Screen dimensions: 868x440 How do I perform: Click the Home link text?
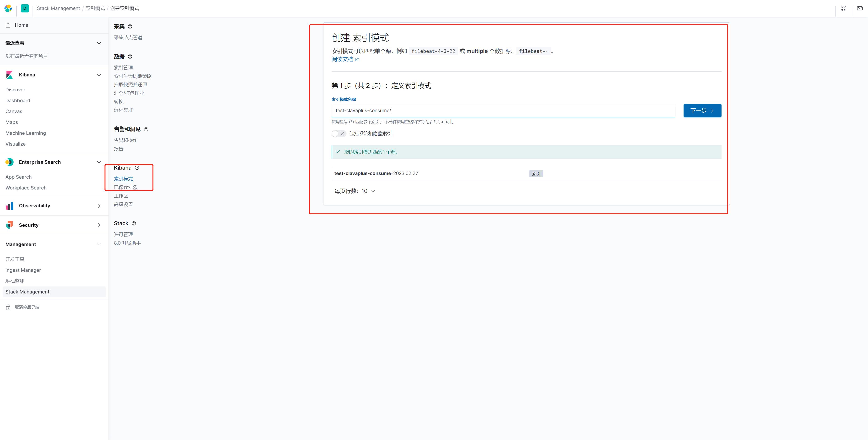coord(21,25)
